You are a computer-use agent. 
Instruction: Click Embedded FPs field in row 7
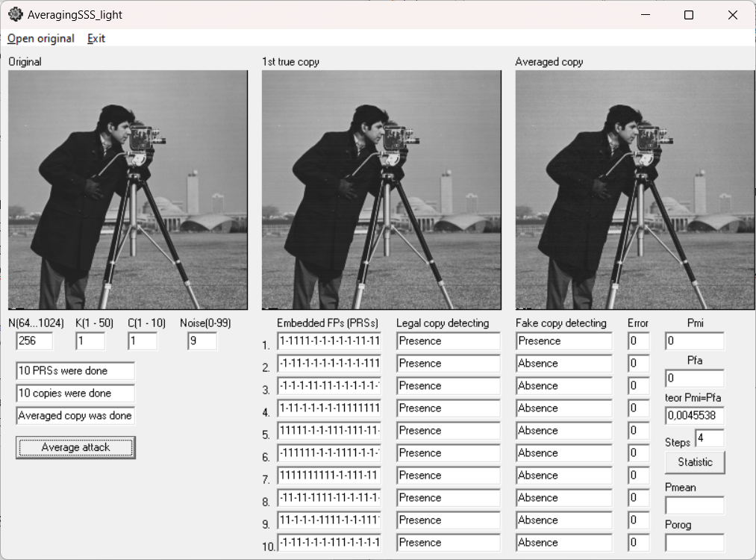coord(329,476)
